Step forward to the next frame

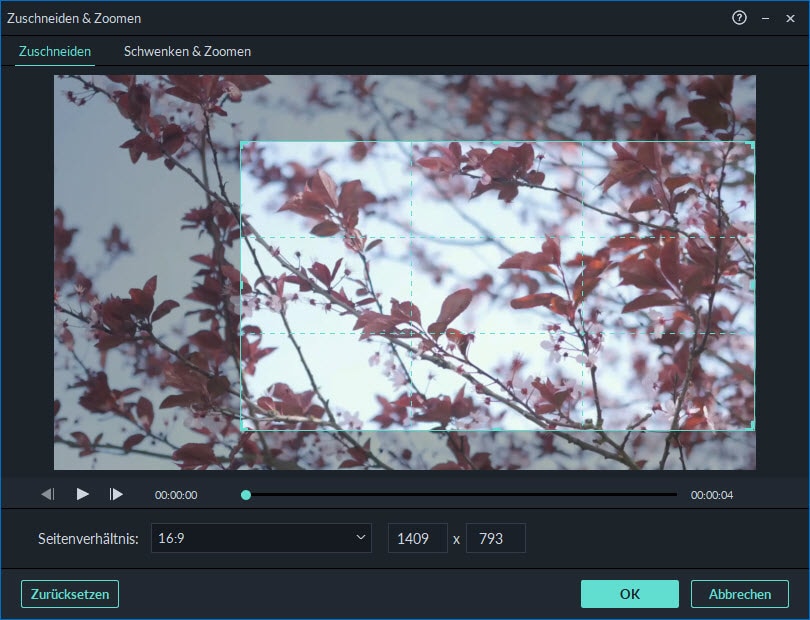[116, 494]
